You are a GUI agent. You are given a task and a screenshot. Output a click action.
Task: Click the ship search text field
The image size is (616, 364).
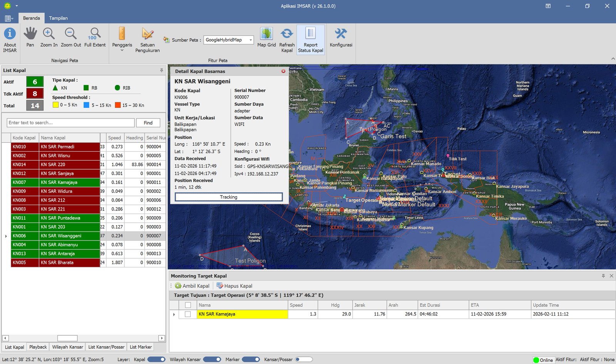70,123
